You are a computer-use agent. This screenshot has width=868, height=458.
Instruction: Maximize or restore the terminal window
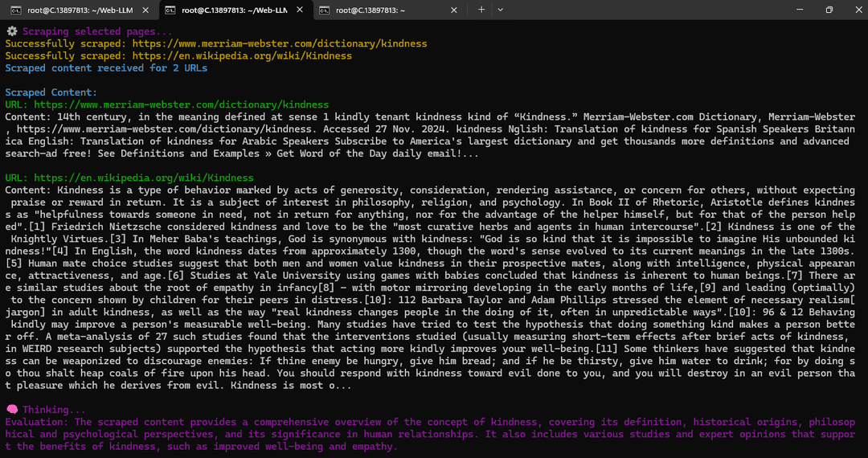tap(829, 10)
